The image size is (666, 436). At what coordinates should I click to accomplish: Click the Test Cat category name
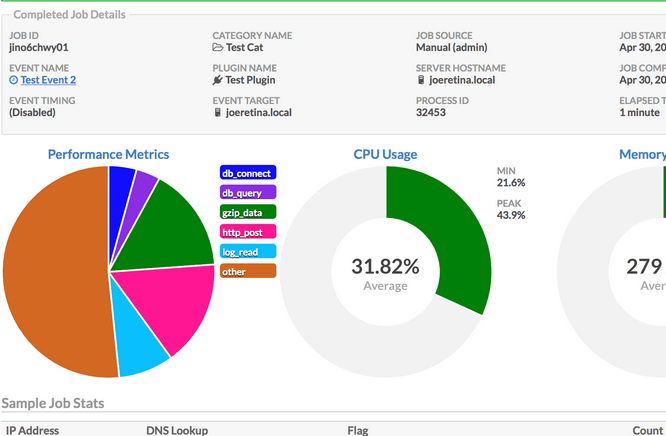(245, 47)
